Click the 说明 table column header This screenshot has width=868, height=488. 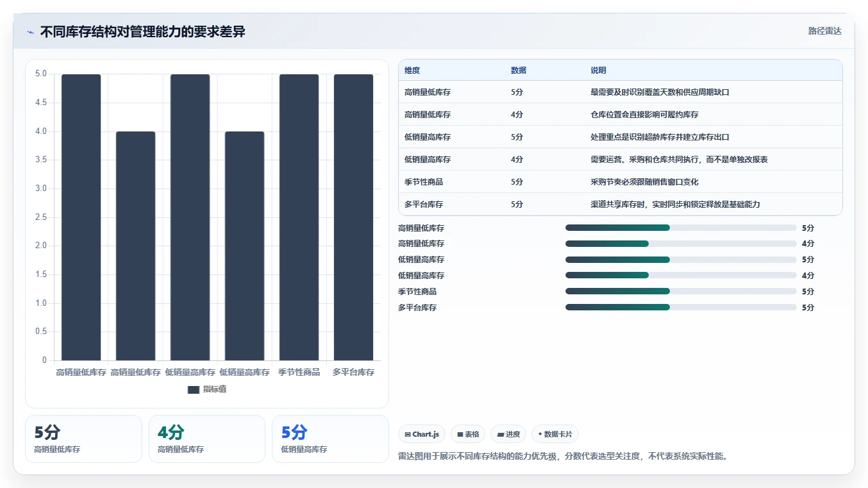click(x=598, y=71)
